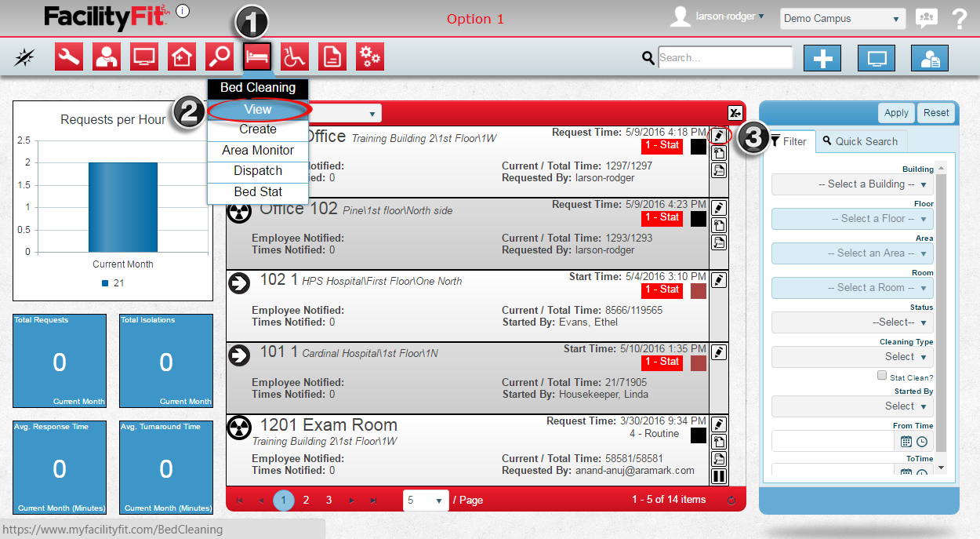Pause the 1201 Exam Room request
980x539 pixels.
click(718, 476)
